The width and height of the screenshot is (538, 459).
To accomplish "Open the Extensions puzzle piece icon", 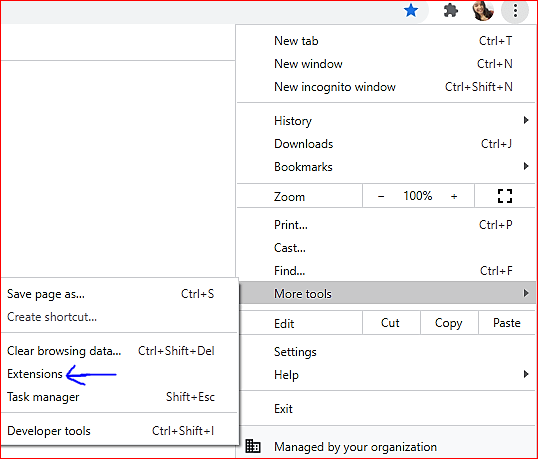I will coord(451,11).
